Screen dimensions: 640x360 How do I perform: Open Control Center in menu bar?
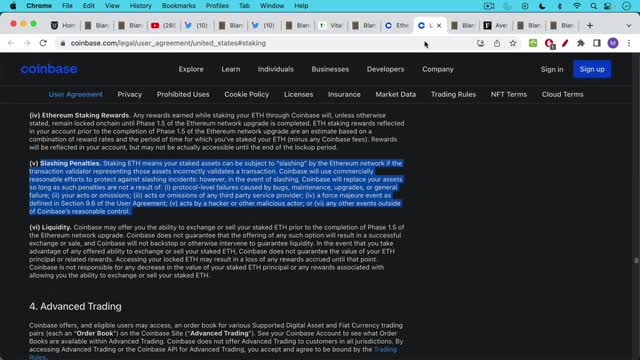tap(608, 6)
